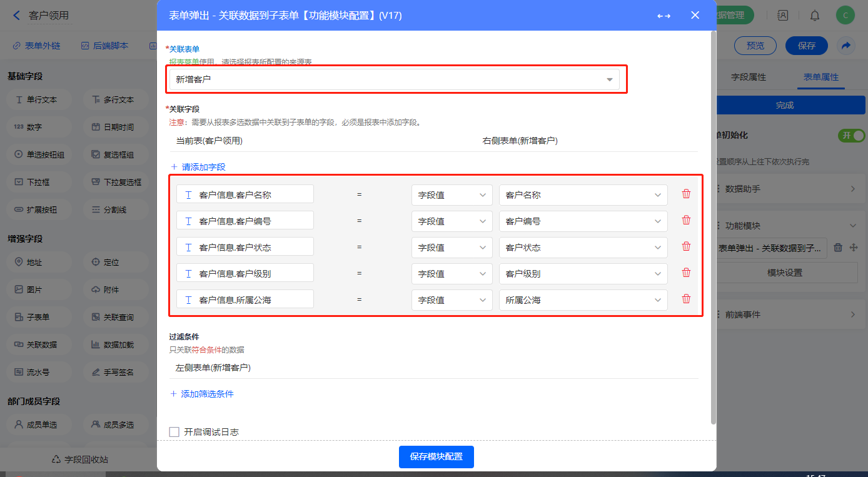Click the share arrow icon in header
The image size is (868, 477).
(845, 46)
